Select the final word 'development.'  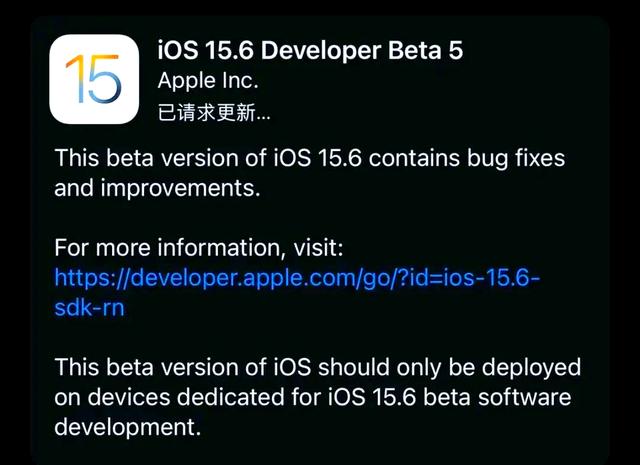pyautogui.click(x=128, y=427)
